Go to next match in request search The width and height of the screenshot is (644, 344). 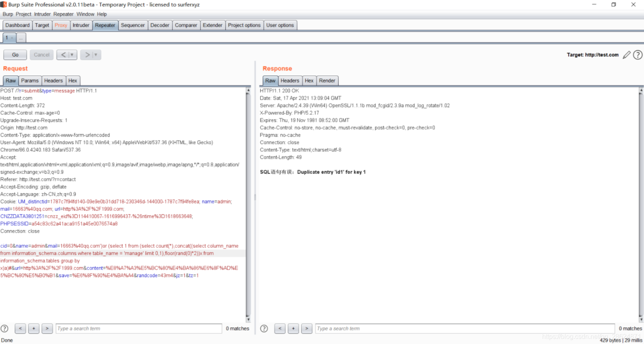[x=47, y=329]
